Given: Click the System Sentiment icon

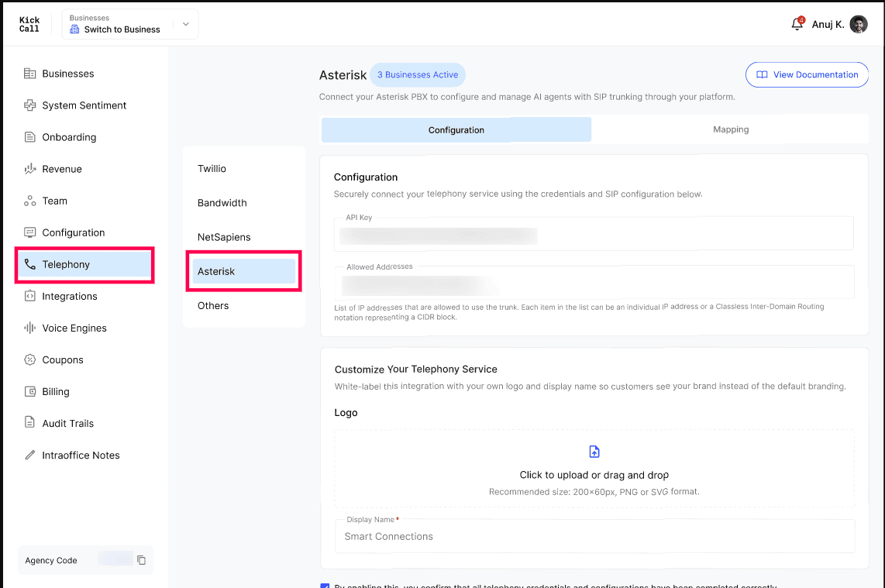Looking at the screenshot, I should tap(29, 105).
